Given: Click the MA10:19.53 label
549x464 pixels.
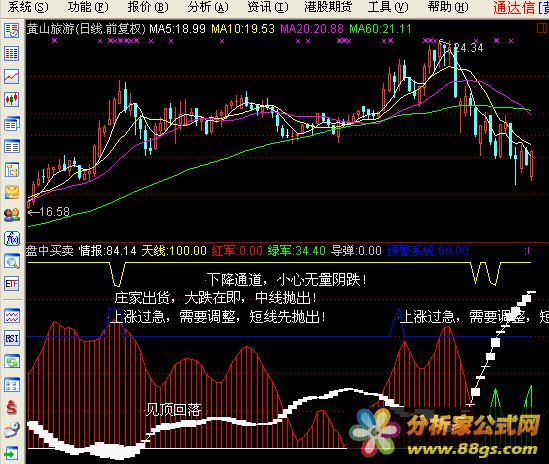Looking at the screenshot, I should coord(243,29).
